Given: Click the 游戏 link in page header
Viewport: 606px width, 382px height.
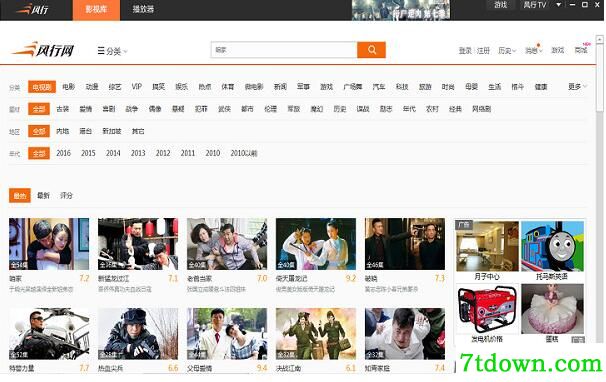Looking at the screenshot, I should (x=557, y=50).
